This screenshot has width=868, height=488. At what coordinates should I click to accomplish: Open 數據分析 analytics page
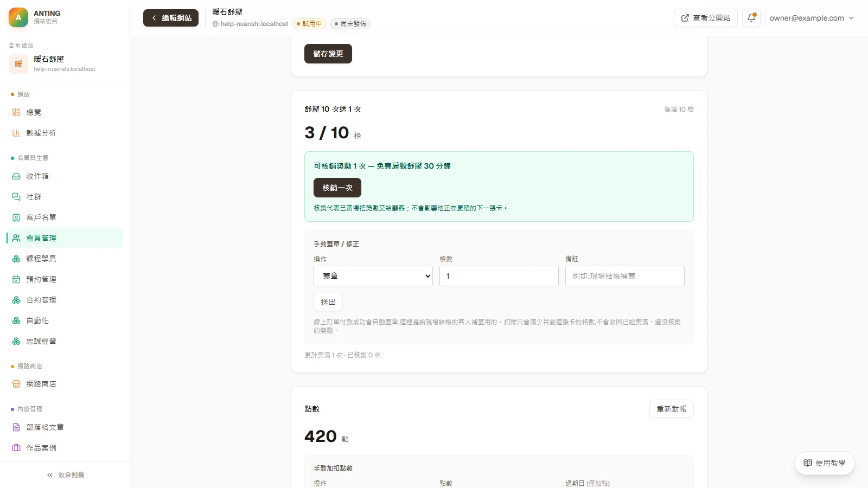click(65, 133)
